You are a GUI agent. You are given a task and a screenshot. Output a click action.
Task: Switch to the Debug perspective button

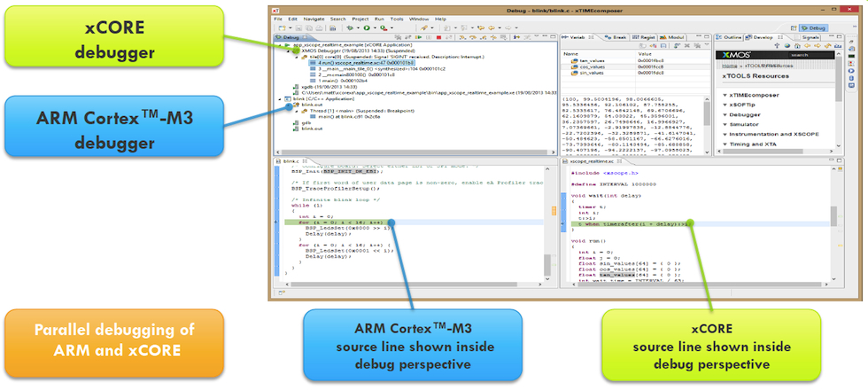pos(814,28)
